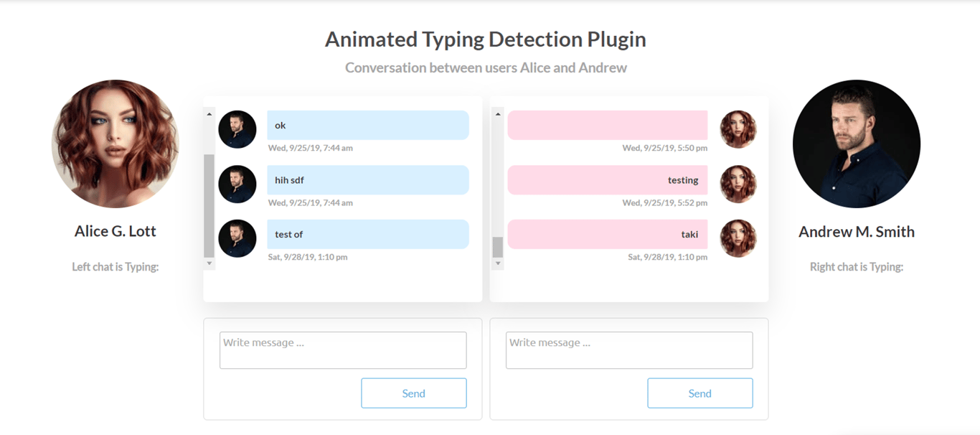Screen dimensions: 980x435
Task: Click the left chat scrollbar thumb
Action: pyautogui.click(x=209, y=205)
